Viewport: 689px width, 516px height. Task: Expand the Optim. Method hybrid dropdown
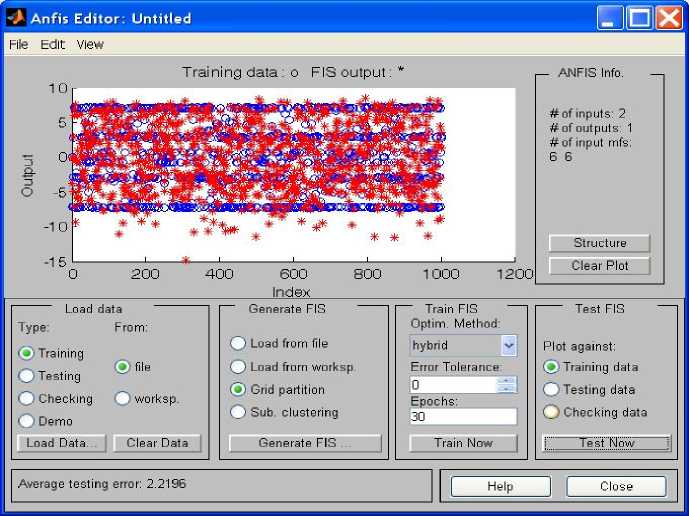point(508,345)
